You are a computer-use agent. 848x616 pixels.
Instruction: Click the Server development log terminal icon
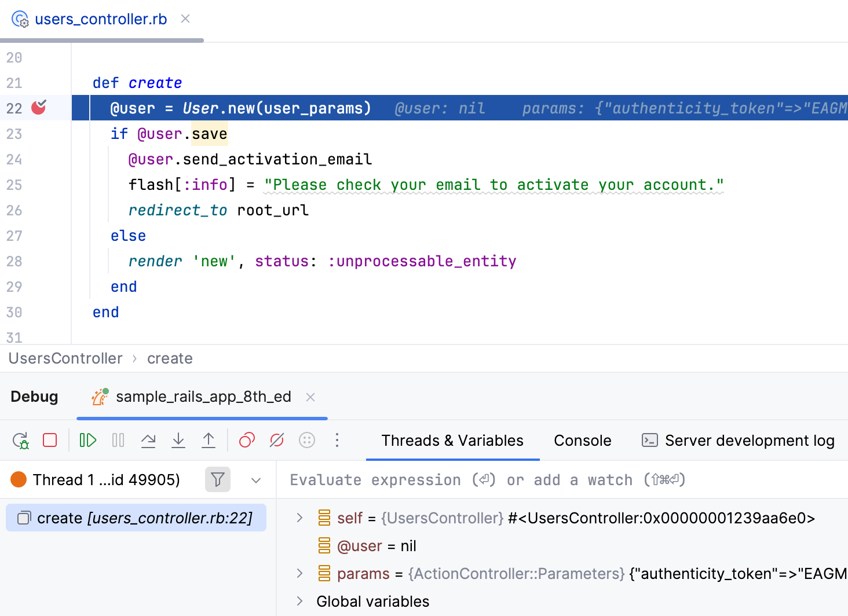650,441
